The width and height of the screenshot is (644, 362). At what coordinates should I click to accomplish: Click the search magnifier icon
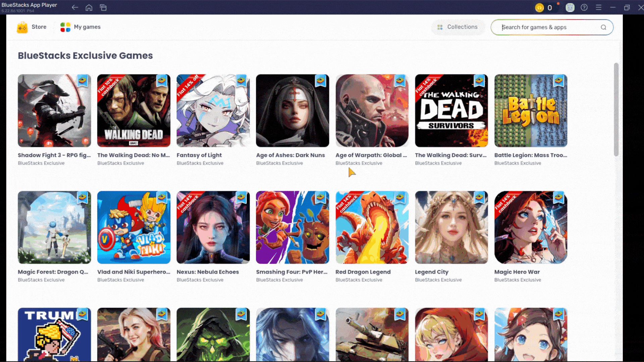(603, 27)
